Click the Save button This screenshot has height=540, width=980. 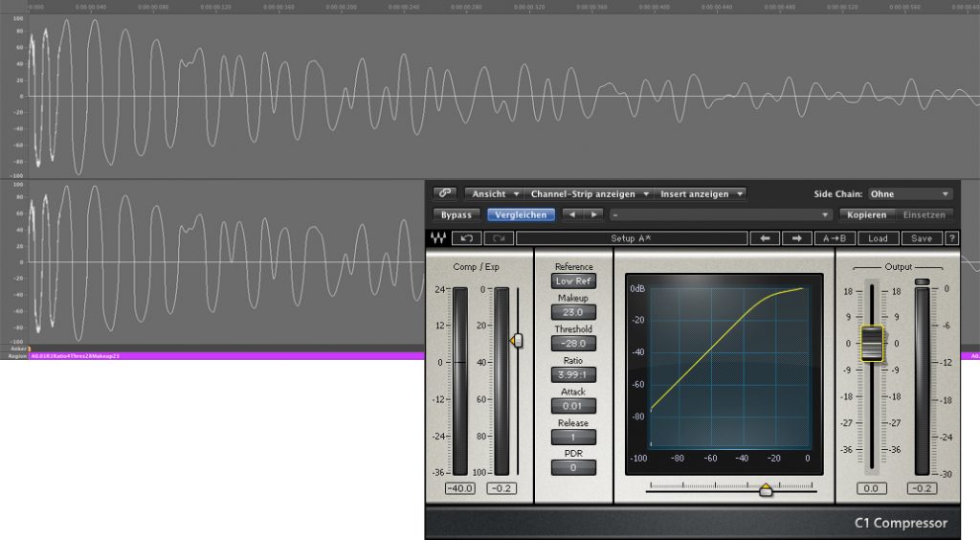pos(922,238)
